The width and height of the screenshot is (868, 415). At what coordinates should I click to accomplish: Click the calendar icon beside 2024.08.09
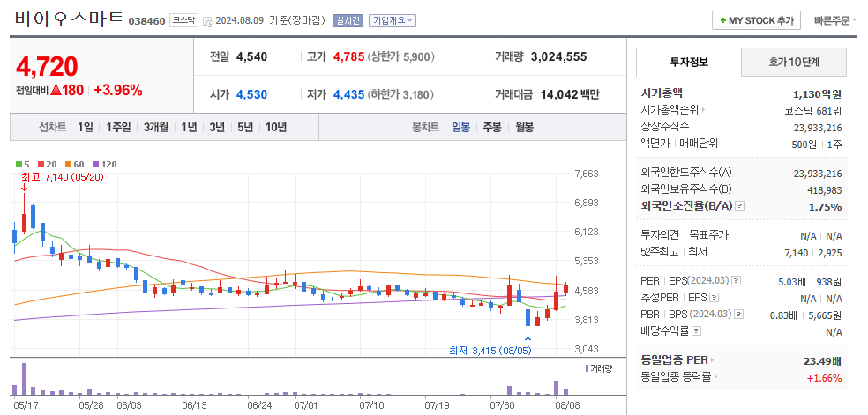pyautogui.click(x=207, y=21)
